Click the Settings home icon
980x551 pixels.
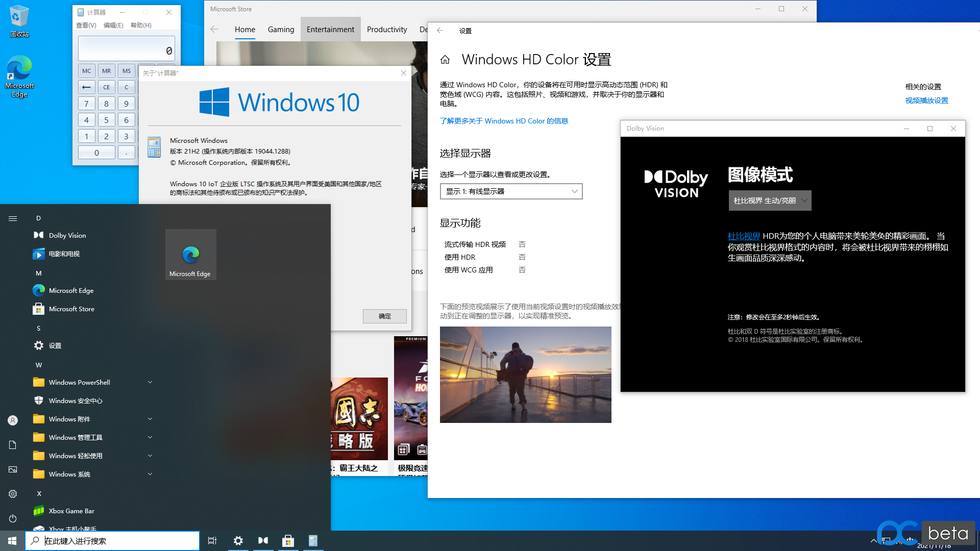point(445,60)
